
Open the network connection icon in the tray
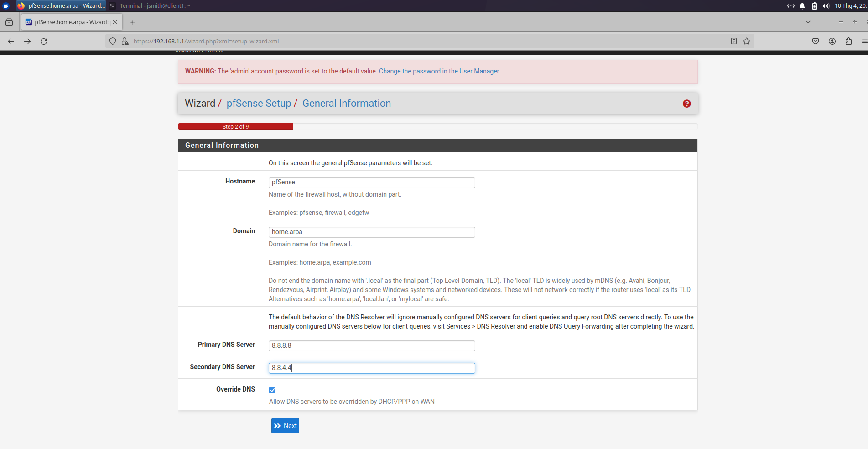[791, 6]
